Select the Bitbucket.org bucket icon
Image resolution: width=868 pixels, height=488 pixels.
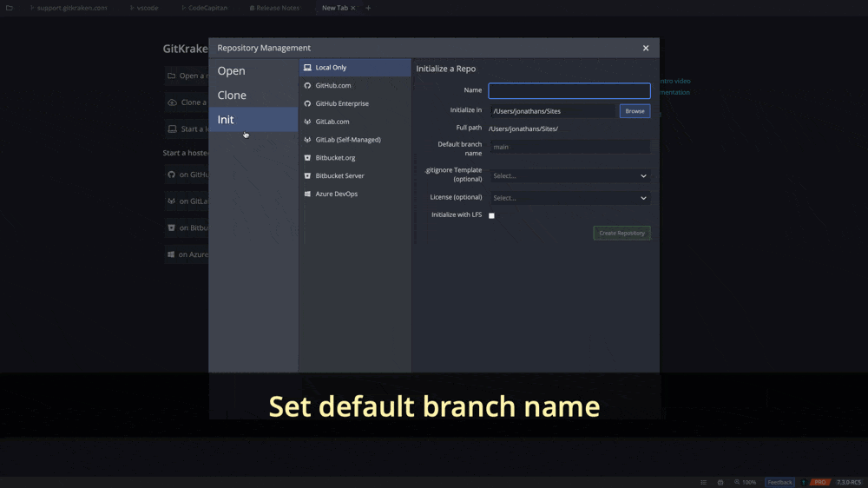307,158
